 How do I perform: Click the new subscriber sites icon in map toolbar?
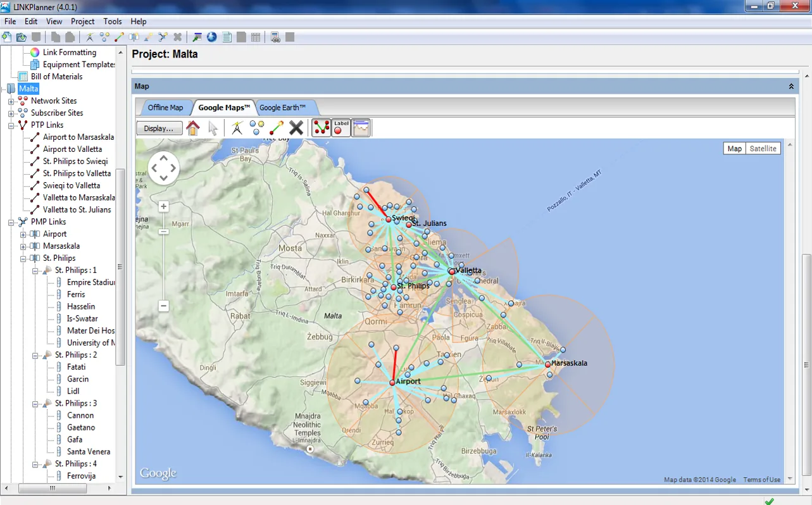(x=256, y=128)
